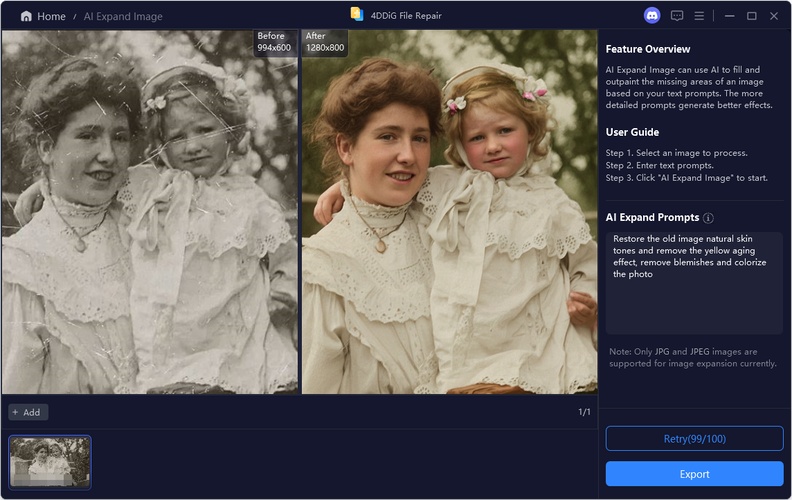Maximize the 4DDiG window
The height and width of the screenshot is (500, 792).
752,16
